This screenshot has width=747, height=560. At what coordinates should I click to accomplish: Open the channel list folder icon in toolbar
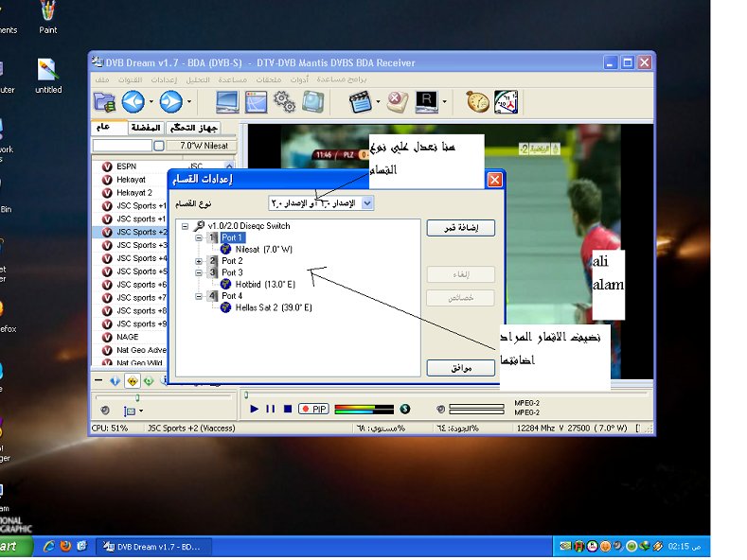105,102
